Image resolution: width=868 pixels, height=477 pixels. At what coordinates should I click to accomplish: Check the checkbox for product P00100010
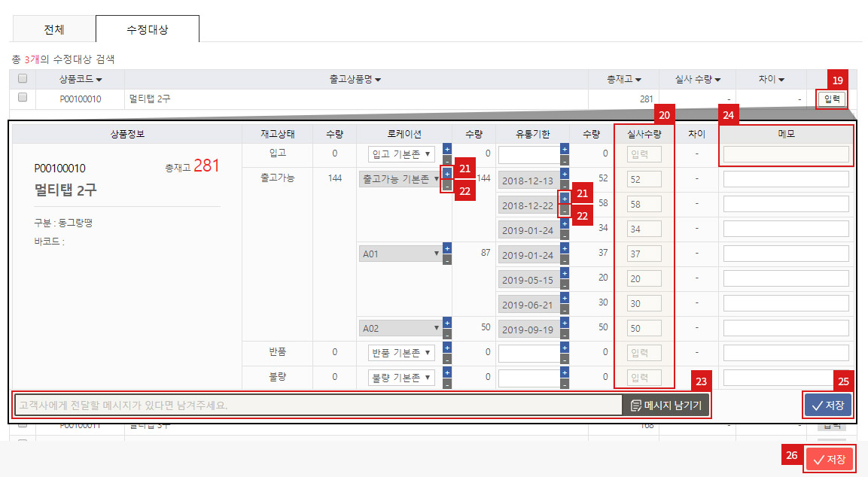pyautogui.click(x=22, y=99)
